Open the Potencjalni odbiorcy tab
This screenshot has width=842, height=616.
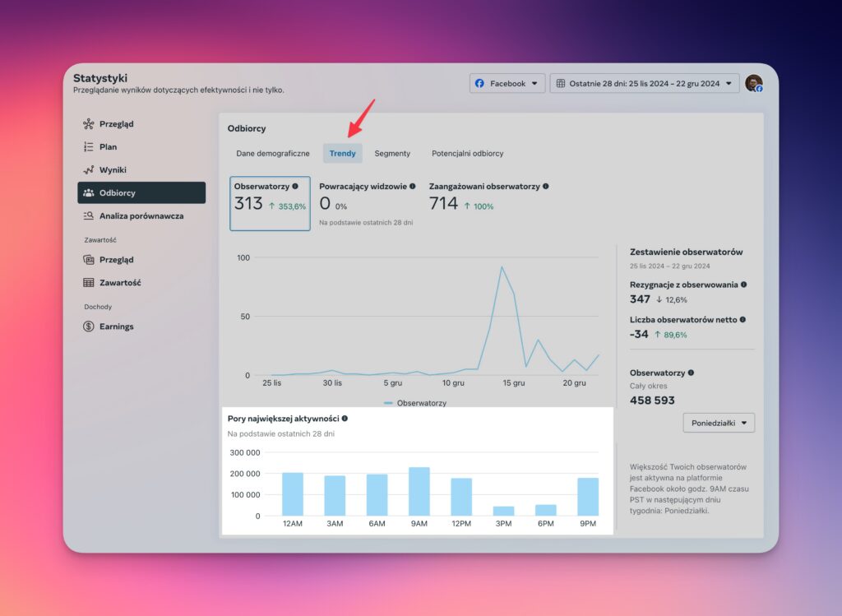pos(467,154)
